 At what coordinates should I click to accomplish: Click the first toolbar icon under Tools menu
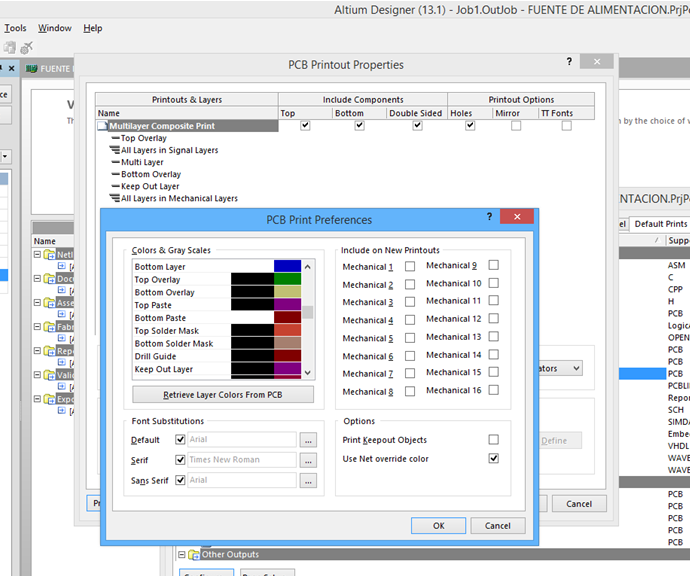pyautogui.click(x=10, y=48)
